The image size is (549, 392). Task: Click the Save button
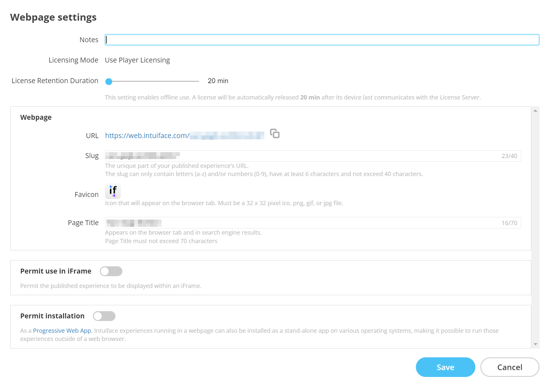(x=445, y=367)
